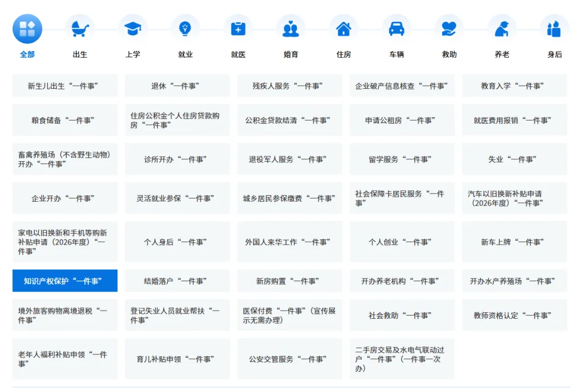Switch to the 婚育 category label

coord(291,54)
